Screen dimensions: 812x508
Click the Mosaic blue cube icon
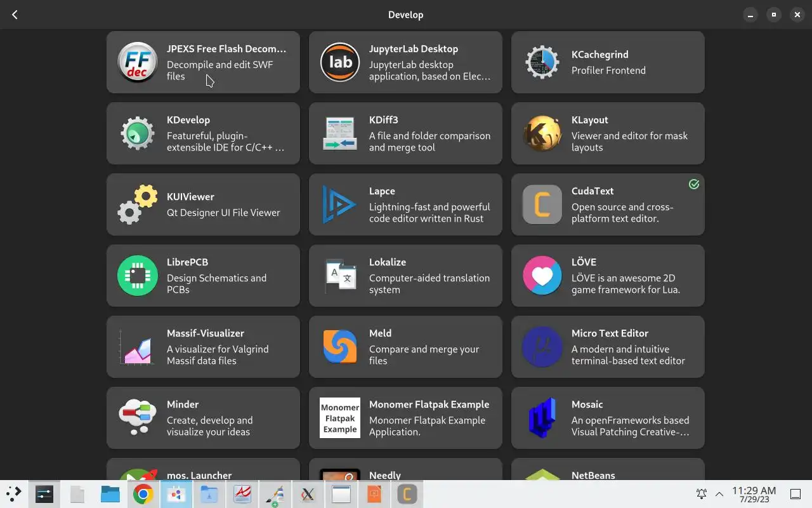(x=542, y=418)
